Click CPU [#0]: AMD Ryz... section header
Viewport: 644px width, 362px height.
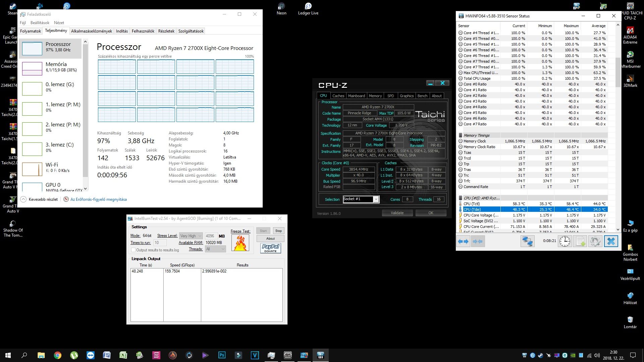click(481, 198)
